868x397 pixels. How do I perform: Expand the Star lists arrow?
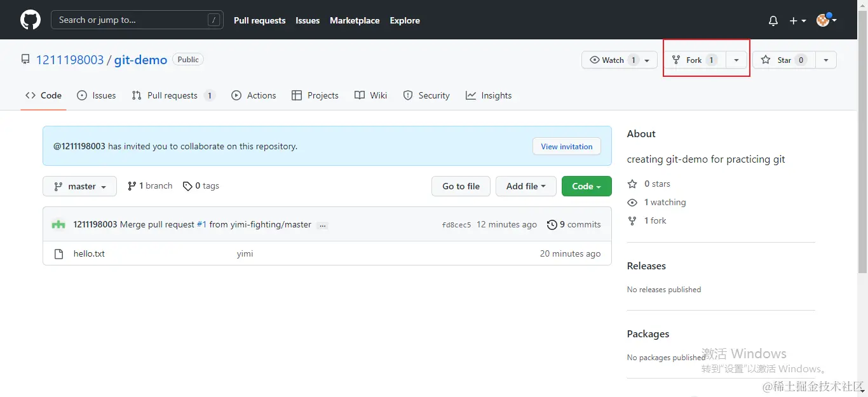pos(825,60)
